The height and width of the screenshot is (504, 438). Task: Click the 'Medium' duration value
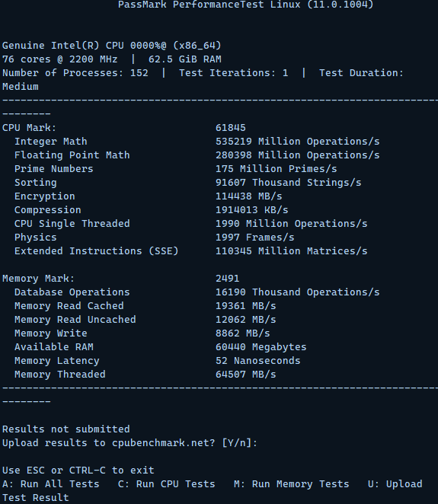(21, 87)
